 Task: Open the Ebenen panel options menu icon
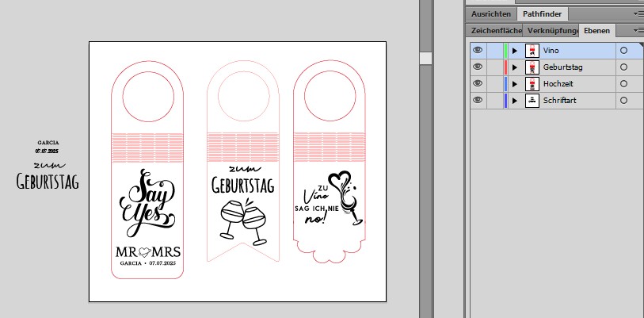638,30
